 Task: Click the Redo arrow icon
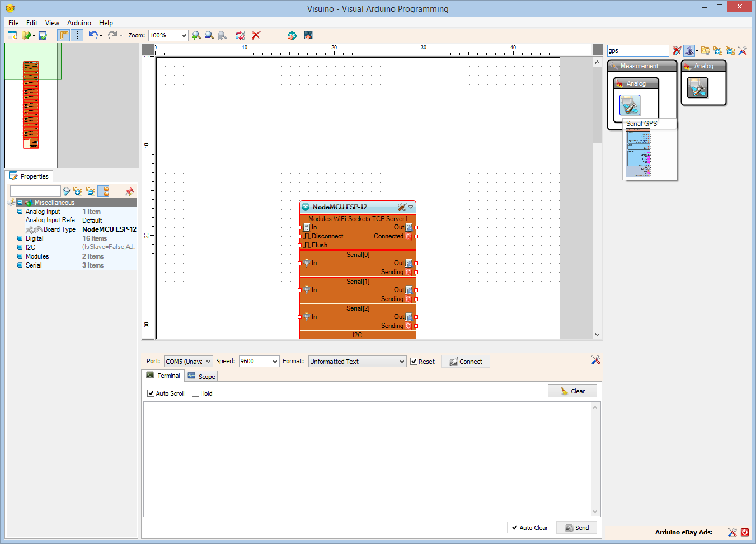112,35
